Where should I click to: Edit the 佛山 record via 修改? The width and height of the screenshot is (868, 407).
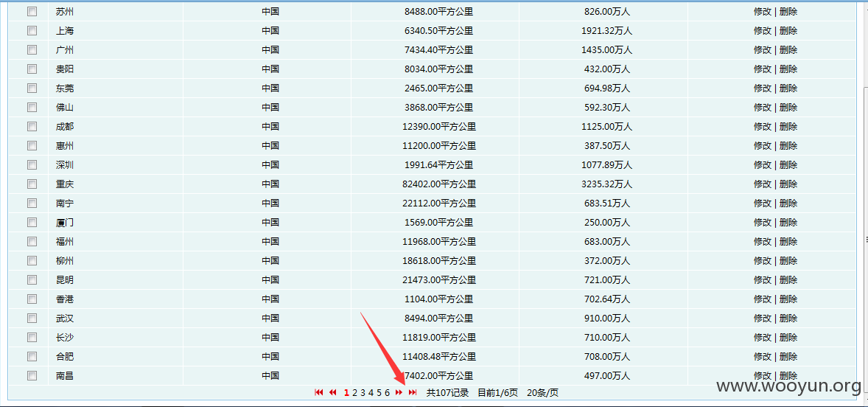(x=763, y=108)
